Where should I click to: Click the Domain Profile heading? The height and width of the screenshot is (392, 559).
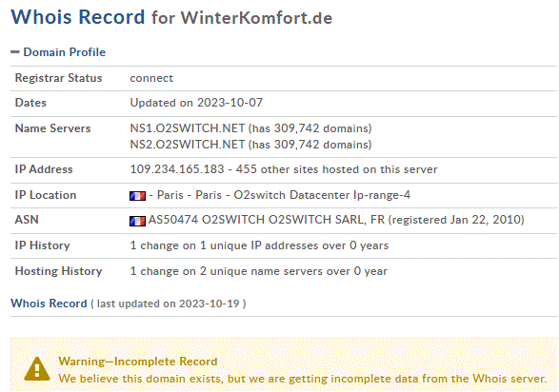[x=65, y=52]
